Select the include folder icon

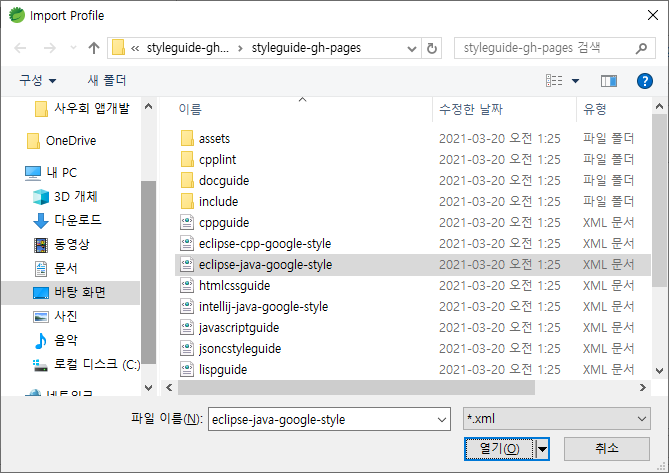pos(187,201)
